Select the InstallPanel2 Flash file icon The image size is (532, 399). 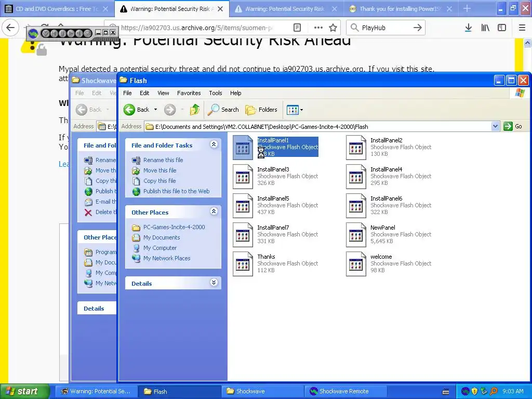(356, 148)
